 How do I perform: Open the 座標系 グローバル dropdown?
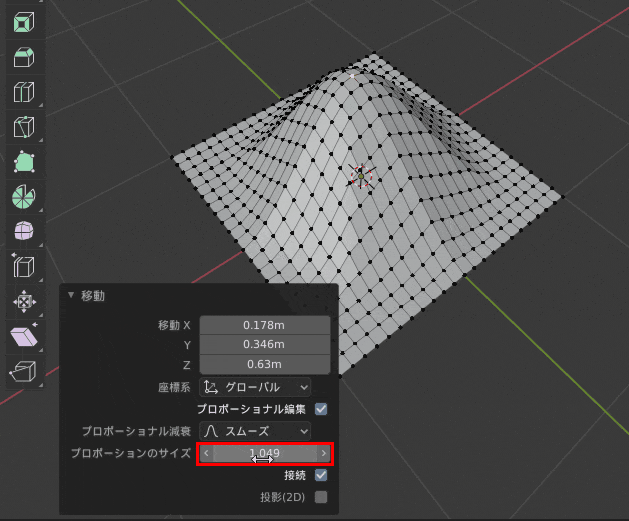tap(255, 387)
